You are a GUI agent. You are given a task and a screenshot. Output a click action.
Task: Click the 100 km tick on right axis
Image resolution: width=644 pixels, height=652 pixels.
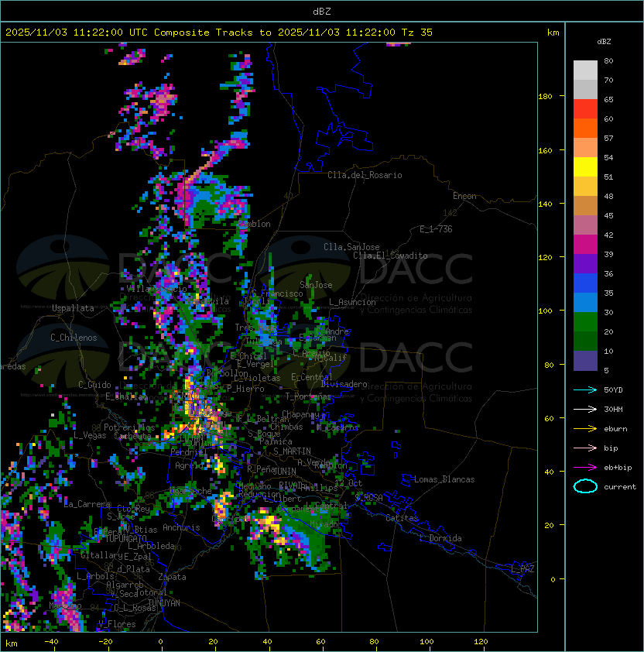click(x=545, y=311)
